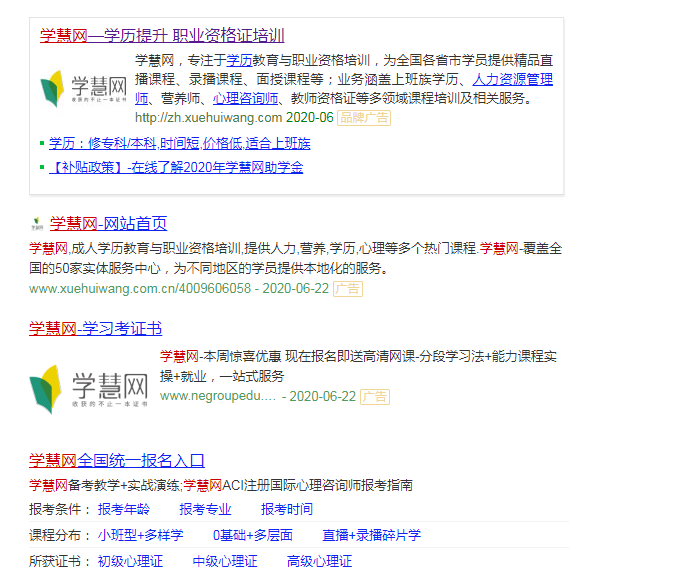Click the www.negroupedu URL
The height and width of the screenshot is (573, 678).
[x=217, y=396]
